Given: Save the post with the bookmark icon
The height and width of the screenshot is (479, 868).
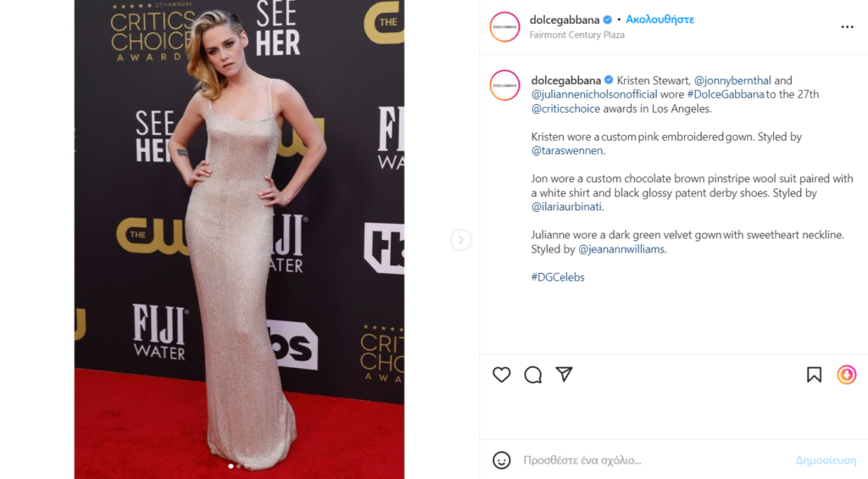Looking at the screenshot, I should pos(814,375).
